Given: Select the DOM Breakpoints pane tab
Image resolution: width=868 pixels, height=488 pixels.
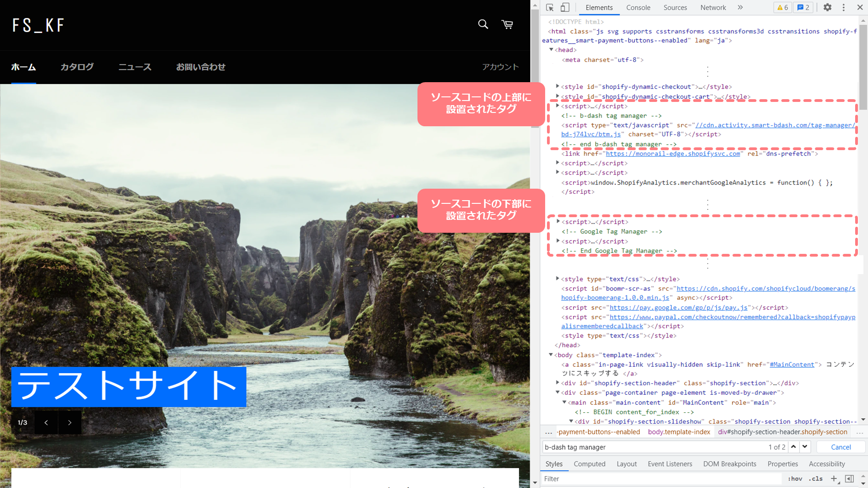Looking at the screenshot, I should click(729, 464).
